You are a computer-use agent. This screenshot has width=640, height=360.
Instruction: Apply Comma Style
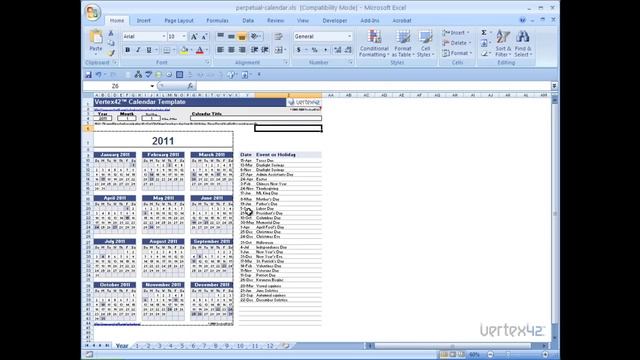325,50
